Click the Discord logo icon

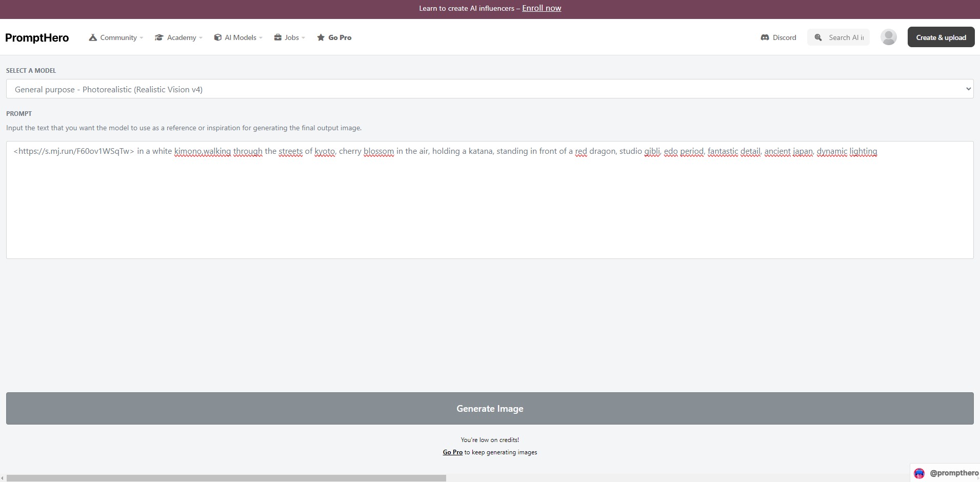click(x=765, y=37)
